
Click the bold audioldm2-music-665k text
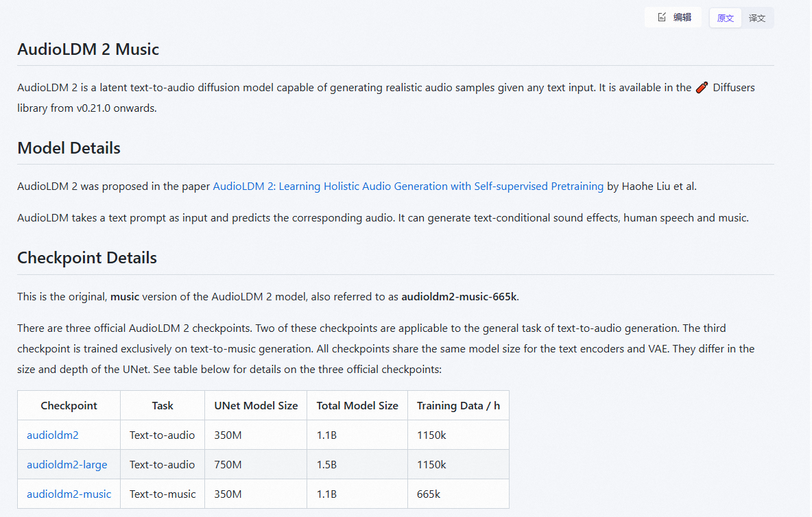(x=459, y=297)
